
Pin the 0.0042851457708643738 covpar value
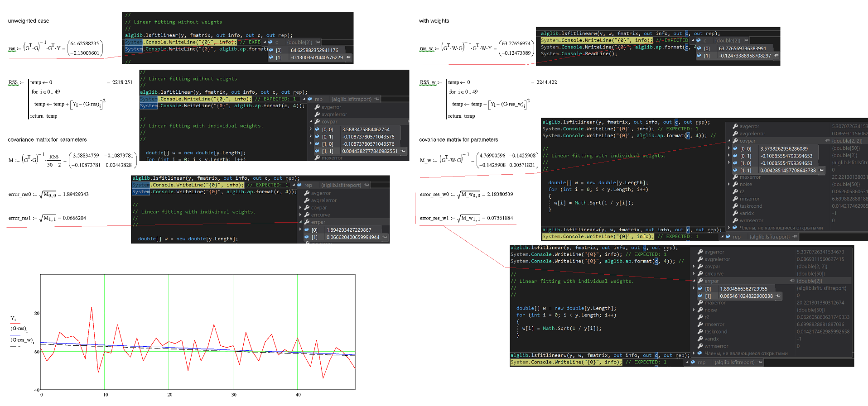tap(821, 170)
